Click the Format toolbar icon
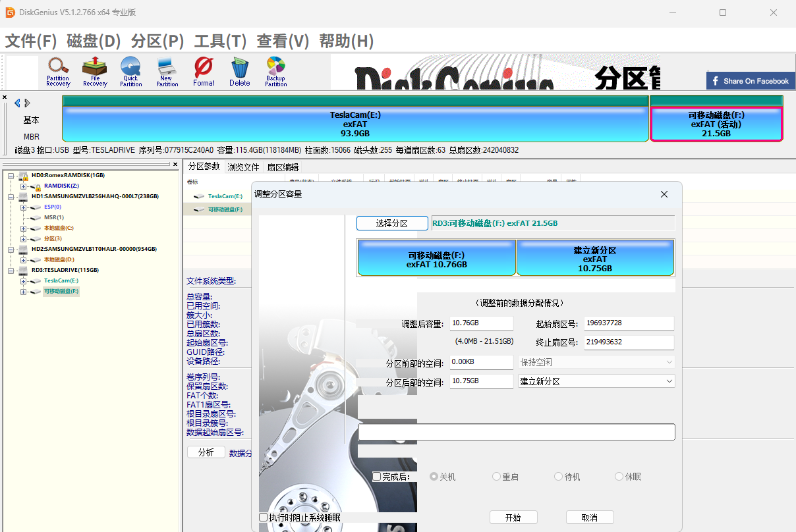 pyautogui.click(x=204, y=71)
